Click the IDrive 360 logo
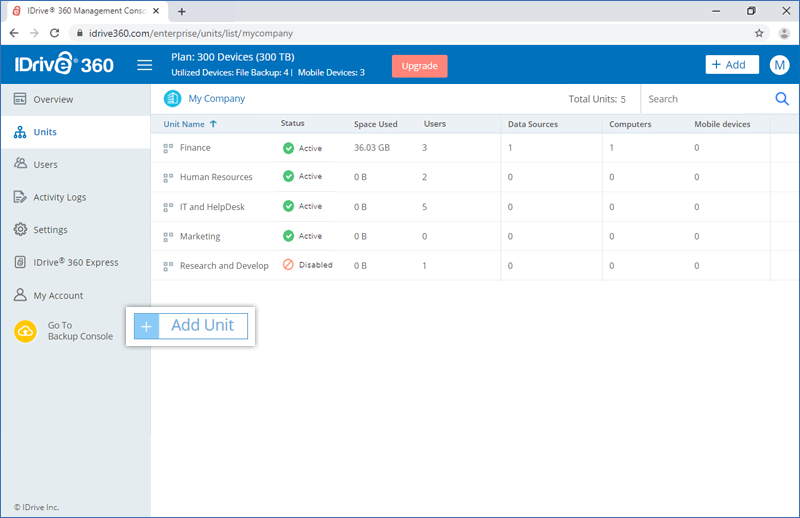This screenshot has width=800, height=518. click(64, 64)
